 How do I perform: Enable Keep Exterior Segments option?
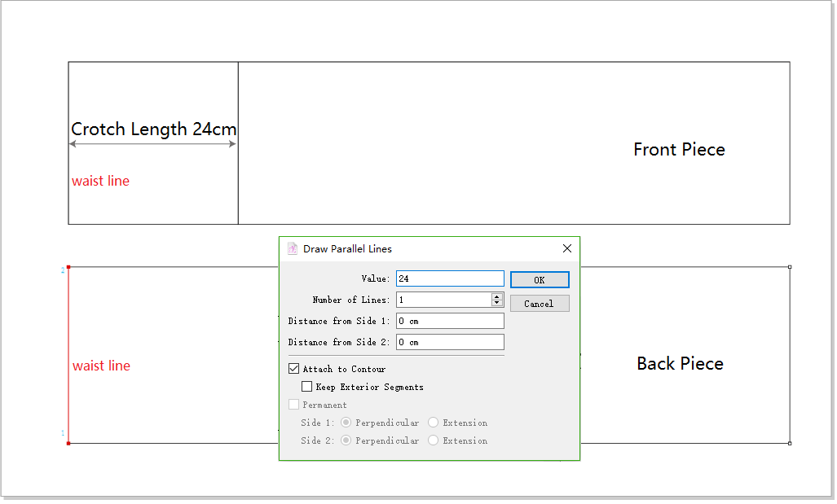[x=307, y=387]
